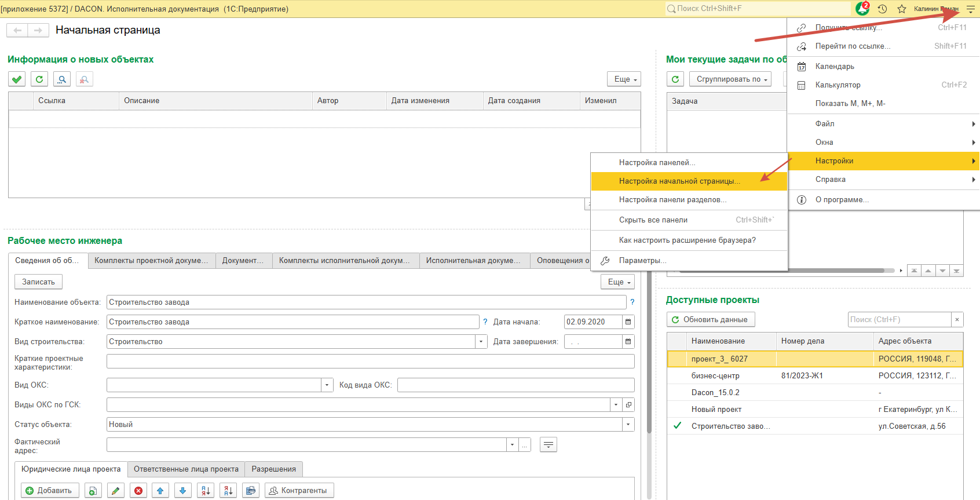Expand the Статус объекта dropdown
Viewport: 980px width, 500px height.
coord(628,424)
